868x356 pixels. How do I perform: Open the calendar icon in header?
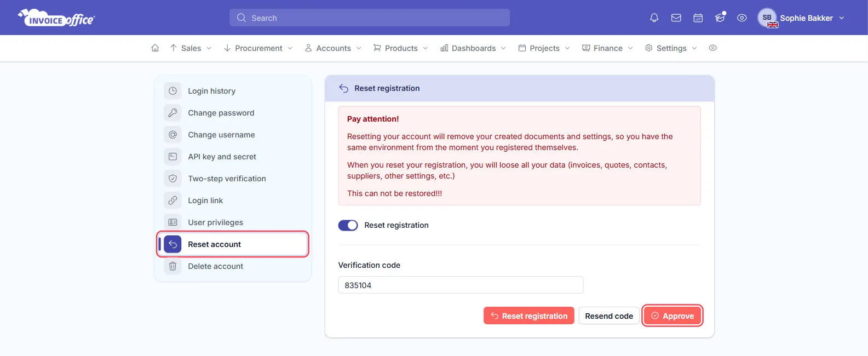tap(698, 18)
